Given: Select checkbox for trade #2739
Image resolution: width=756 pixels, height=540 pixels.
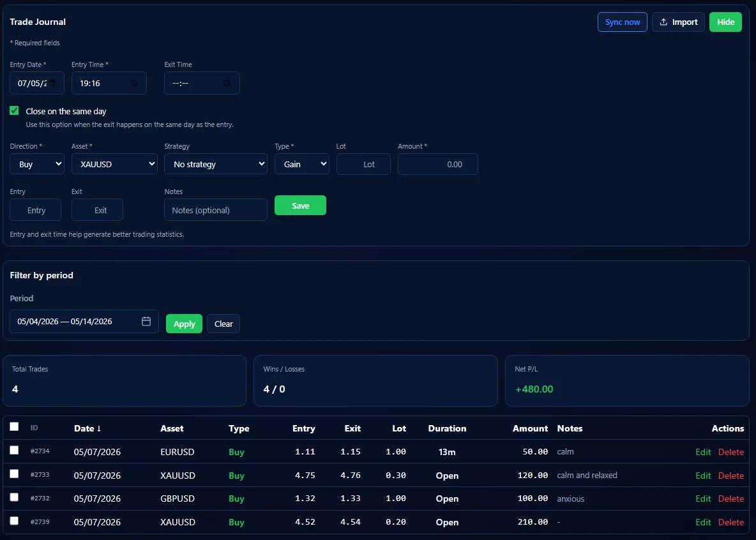Looking at the screenshot, I should pos(14,521).
